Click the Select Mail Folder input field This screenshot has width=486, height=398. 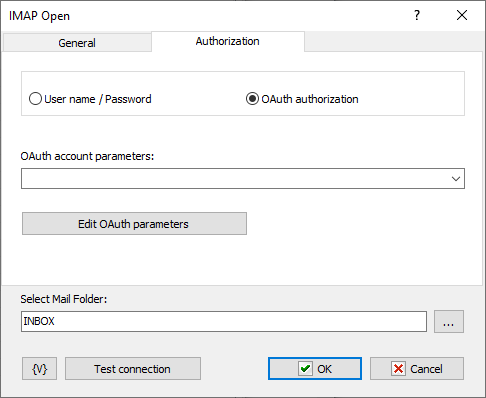point(224,322)
